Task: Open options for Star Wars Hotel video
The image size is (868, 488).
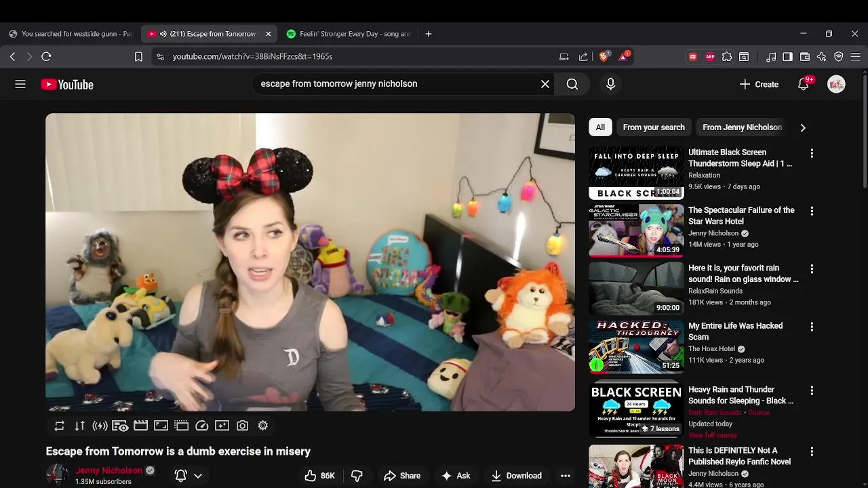Action: [812, 211]
